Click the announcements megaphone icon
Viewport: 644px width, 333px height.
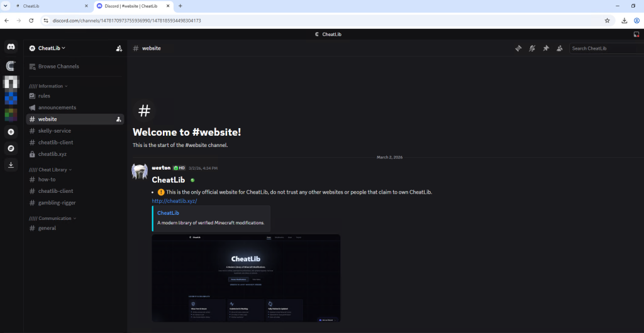33,107
